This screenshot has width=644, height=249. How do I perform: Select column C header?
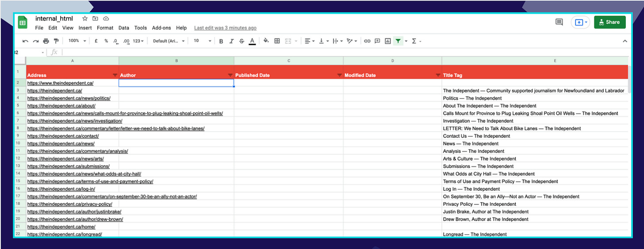288,60
